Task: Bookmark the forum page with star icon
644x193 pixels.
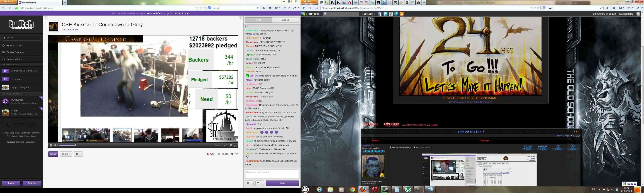Action: pos(532,8)
